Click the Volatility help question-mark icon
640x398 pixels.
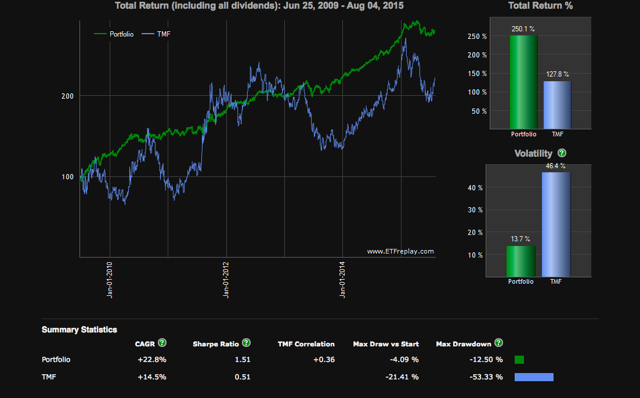[x=562, y=153]
